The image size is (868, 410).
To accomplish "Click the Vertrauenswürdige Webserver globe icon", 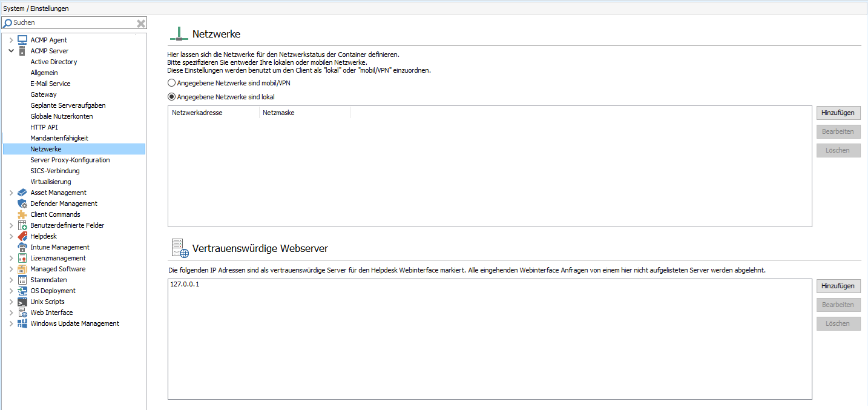I will click(x=178, y=248).
